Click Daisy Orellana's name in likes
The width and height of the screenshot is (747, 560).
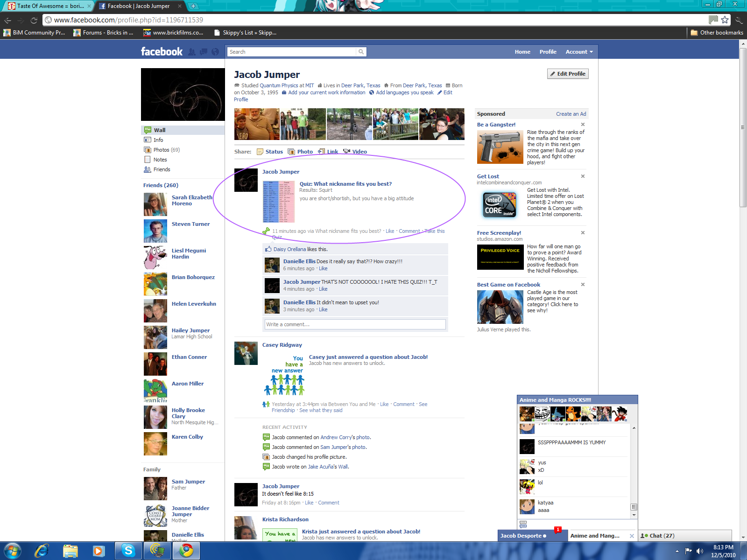tap(289, 249)
